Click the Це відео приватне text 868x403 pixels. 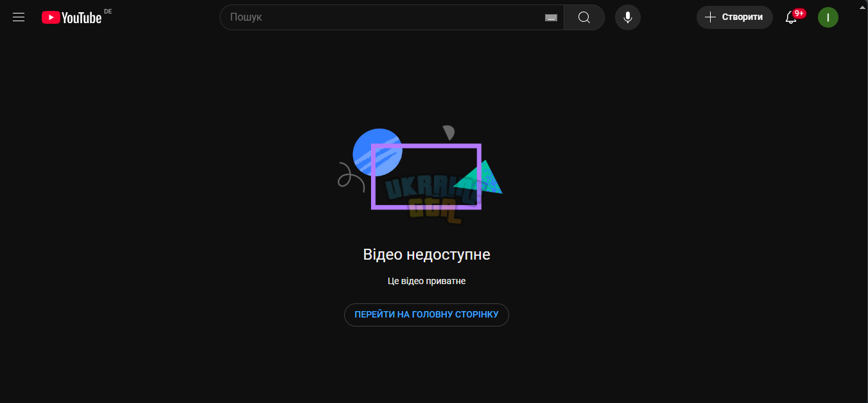[426, 281]
